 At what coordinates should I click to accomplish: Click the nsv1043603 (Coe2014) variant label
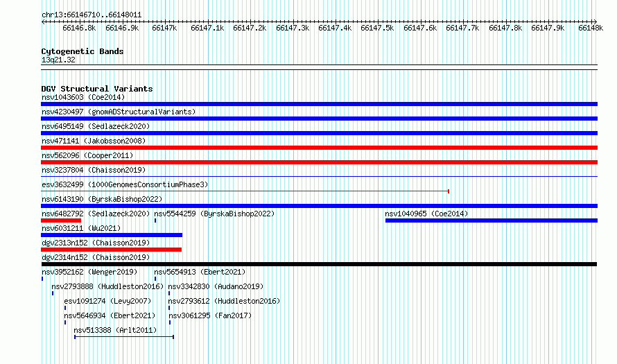pos(83,97)
